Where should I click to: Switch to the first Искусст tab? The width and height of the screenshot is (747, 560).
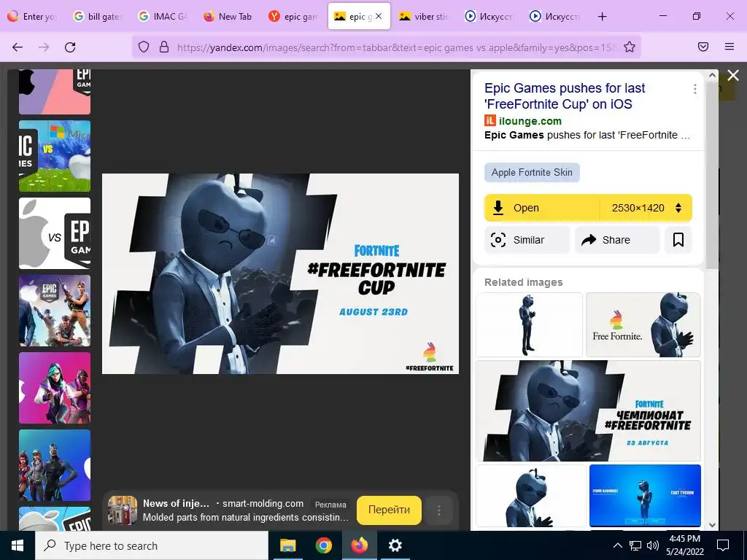[x=489, y=17]
